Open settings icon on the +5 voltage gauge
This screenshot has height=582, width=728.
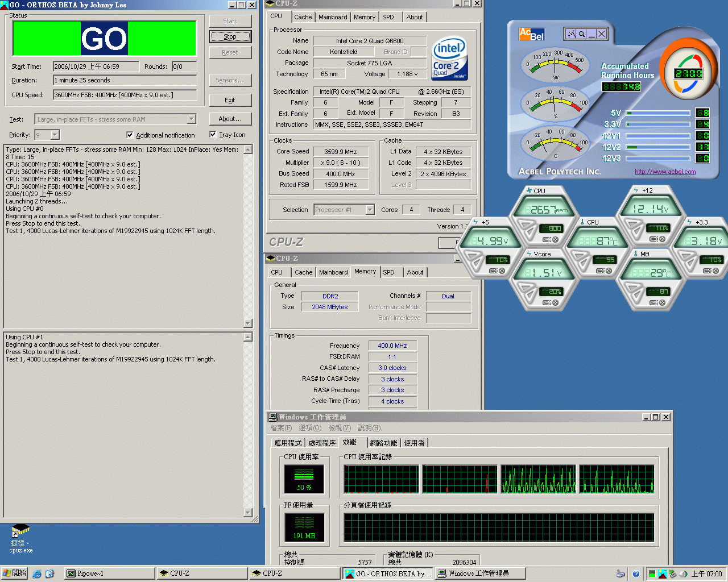(493, 271)
